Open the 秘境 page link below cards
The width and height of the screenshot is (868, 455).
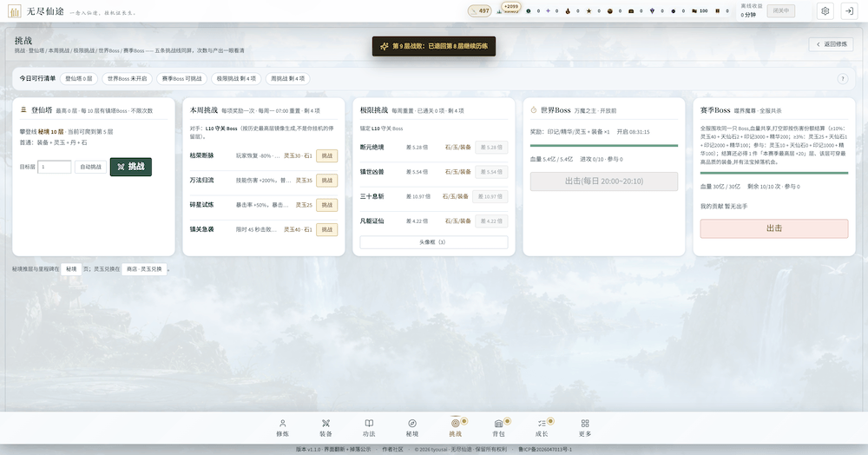(71, 269)
